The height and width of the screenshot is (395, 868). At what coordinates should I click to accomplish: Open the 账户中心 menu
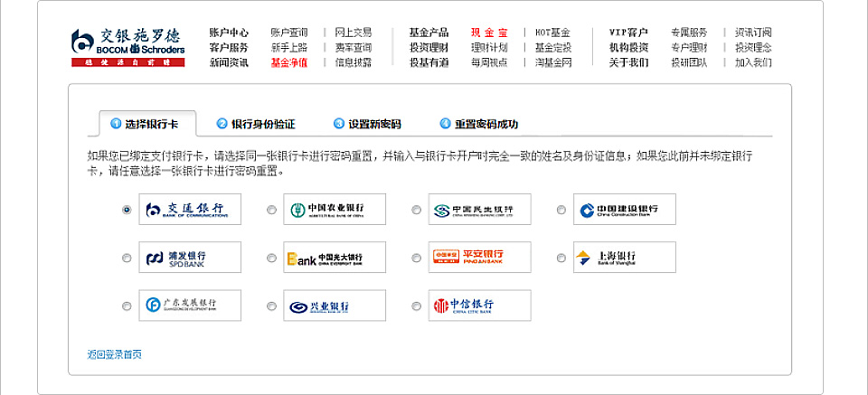pos(229,33)
